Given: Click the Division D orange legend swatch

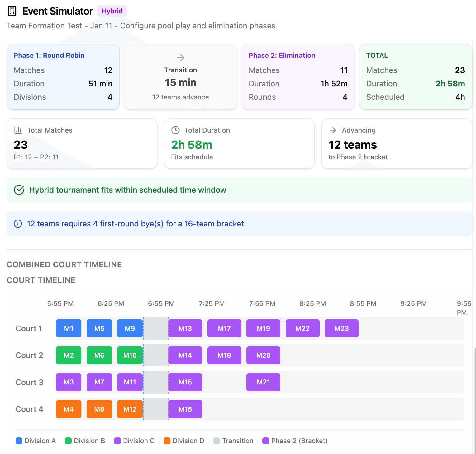Looking at the screenshot, I should (x=167, y=441).
